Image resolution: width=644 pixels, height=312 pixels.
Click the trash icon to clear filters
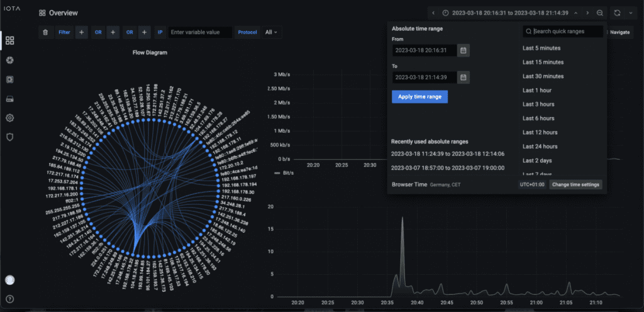pos(45,32)
